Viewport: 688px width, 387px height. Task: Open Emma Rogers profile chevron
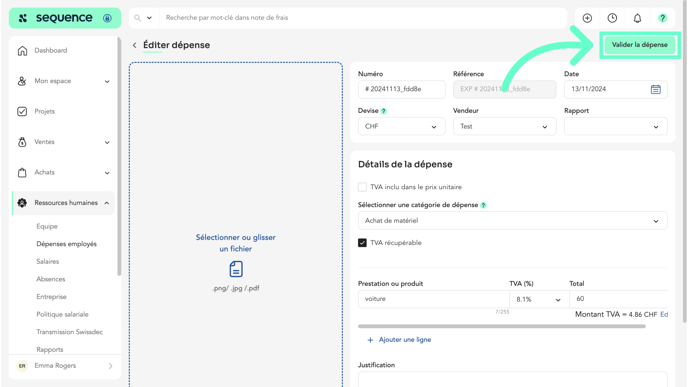point(110,366)
